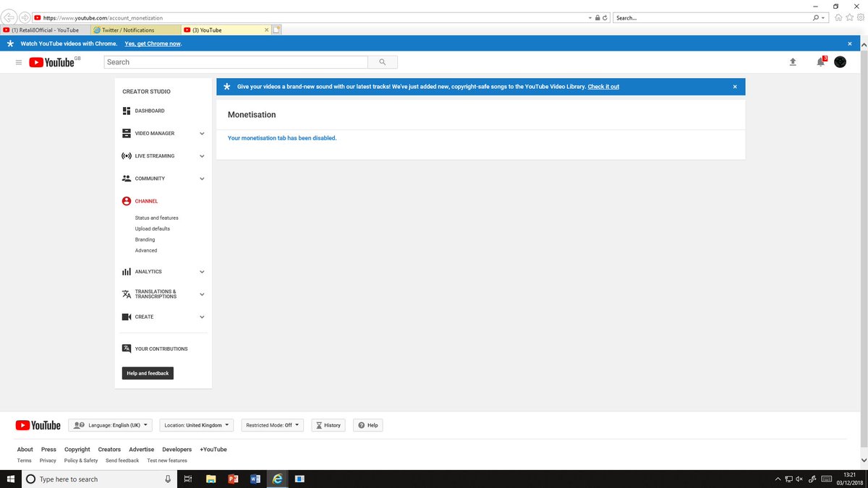Click the 'Type here to search' taskbar box
The width and height of the screenshot is (868, 488).
tap(100, 479)
